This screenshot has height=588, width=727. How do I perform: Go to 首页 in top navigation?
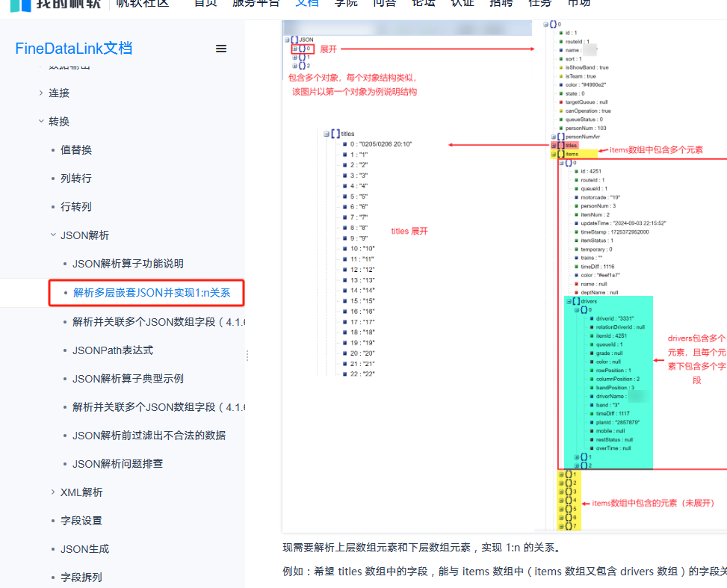coord(205,3)
